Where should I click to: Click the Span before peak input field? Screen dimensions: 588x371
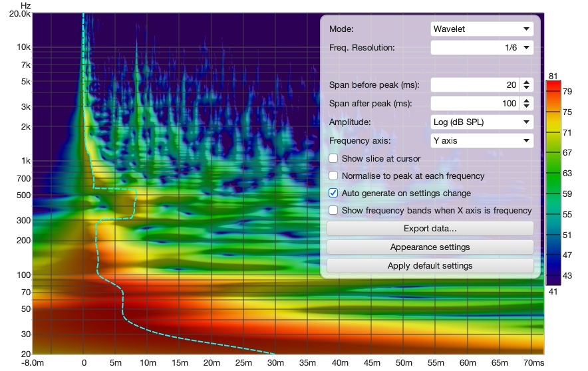pyautogui.click(x=475, y=85)
